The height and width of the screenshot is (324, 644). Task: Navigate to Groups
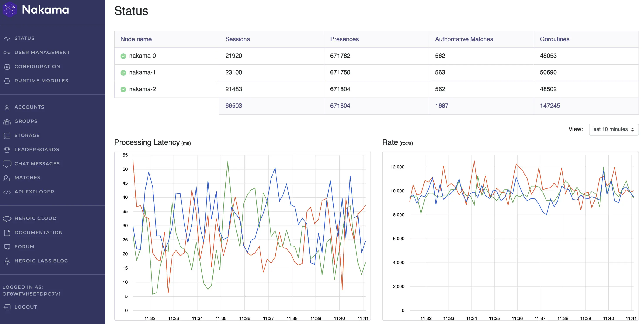pos(26,121)
